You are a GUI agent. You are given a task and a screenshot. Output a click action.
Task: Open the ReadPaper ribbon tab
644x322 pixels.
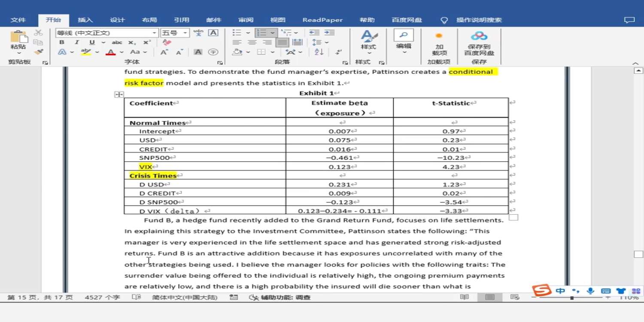(322, 20)
